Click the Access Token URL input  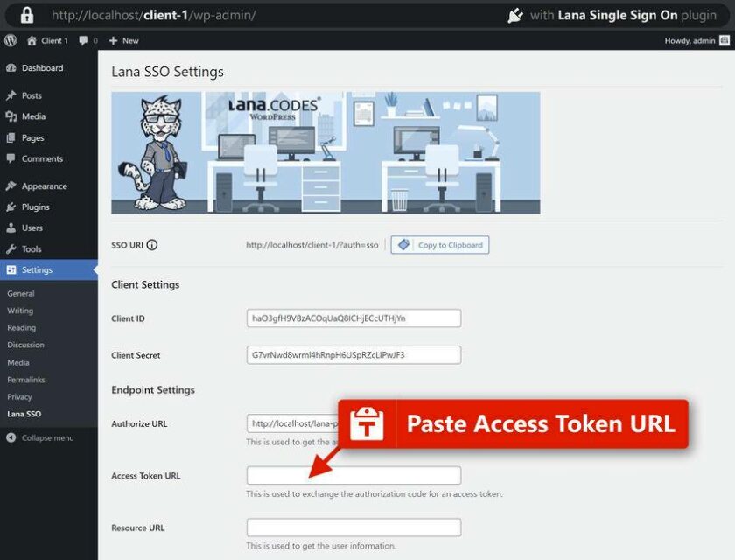point(353,476)
